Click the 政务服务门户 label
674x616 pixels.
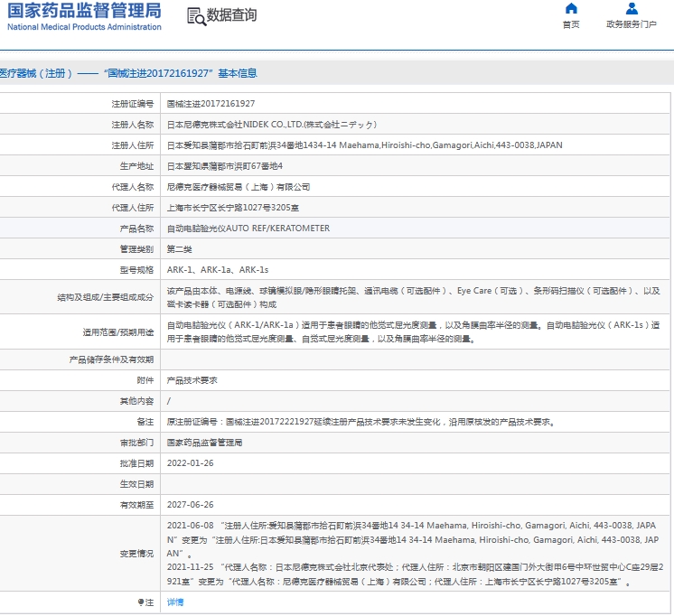click(632, 24)
